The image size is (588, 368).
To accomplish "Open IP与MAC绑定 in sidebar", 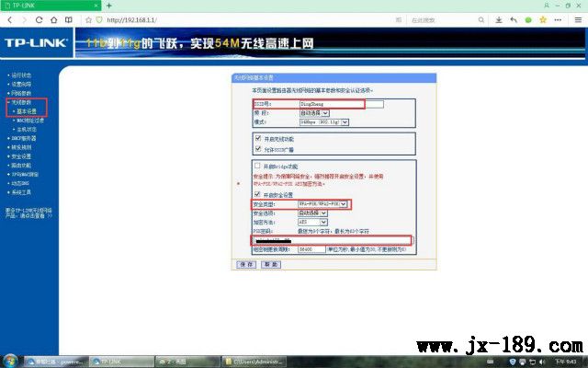I will coord(25,174).
